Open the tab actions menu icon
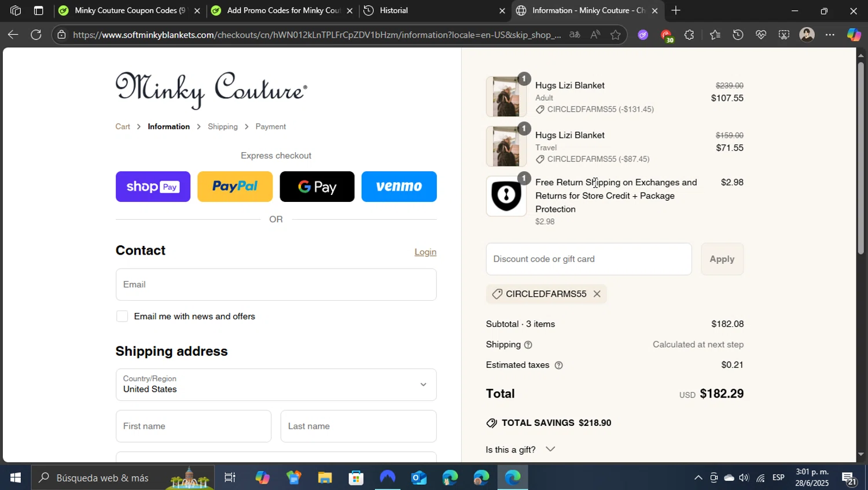This screenshot has height=490, width=868. (38, 10)
